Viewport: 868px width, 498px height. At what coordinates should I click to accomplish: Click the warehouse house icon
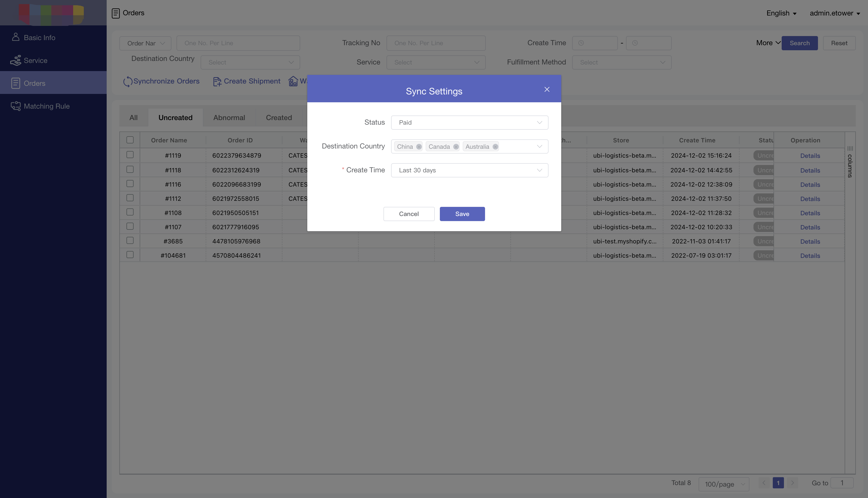pyautogui.click(x=293, y=81)
